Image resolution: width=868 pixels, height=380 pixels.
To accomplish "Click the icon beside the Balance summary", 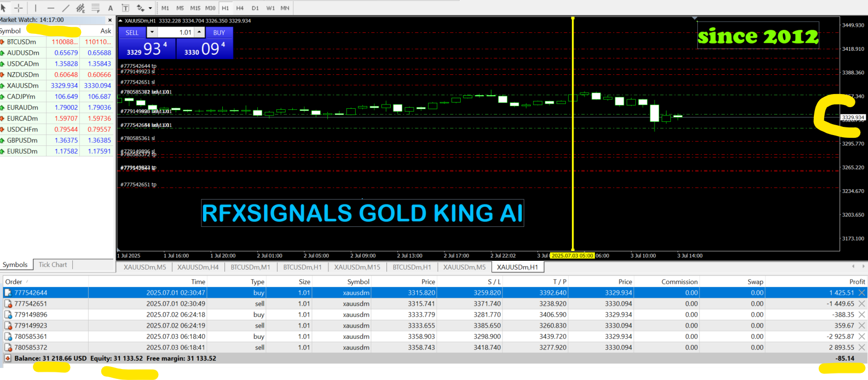I will (8, 359).
